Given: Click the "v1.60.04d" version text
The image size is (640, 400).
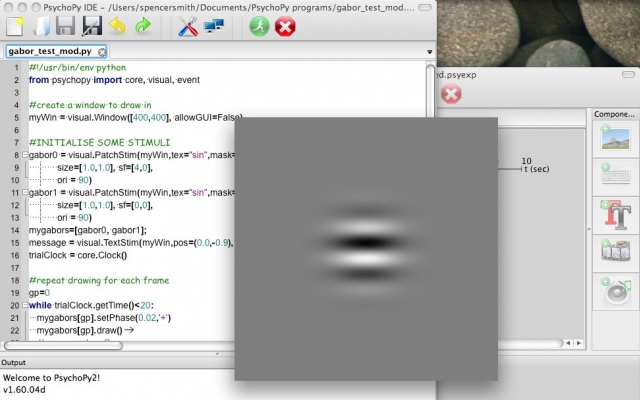Looking at the screenshot, I should [x=24, y=390].
